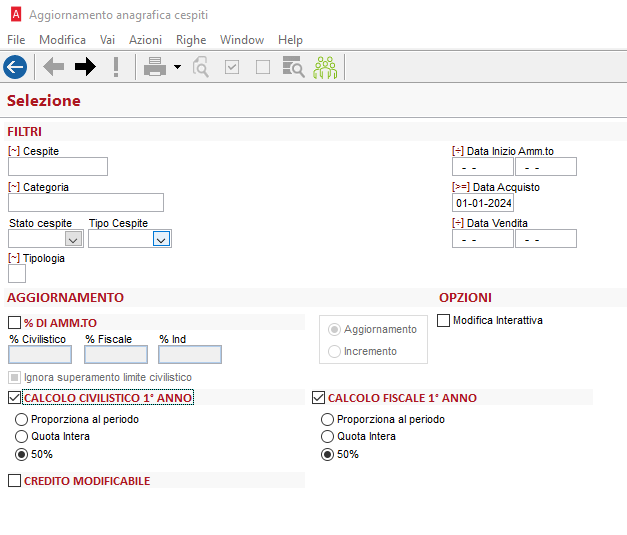Click the Data Acquisto field 01-01-2024
The image size is (627, 535).
483,203
